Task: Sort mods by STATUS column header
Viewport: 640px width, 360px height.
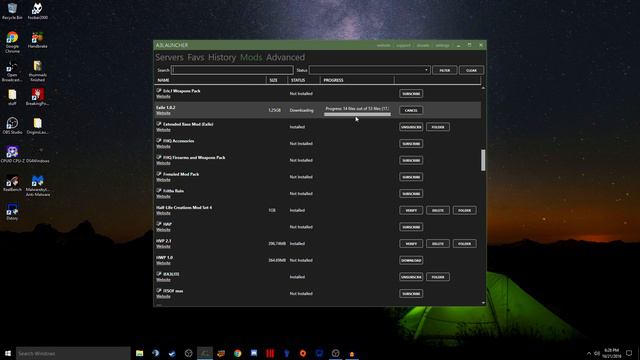Action: 304,80
